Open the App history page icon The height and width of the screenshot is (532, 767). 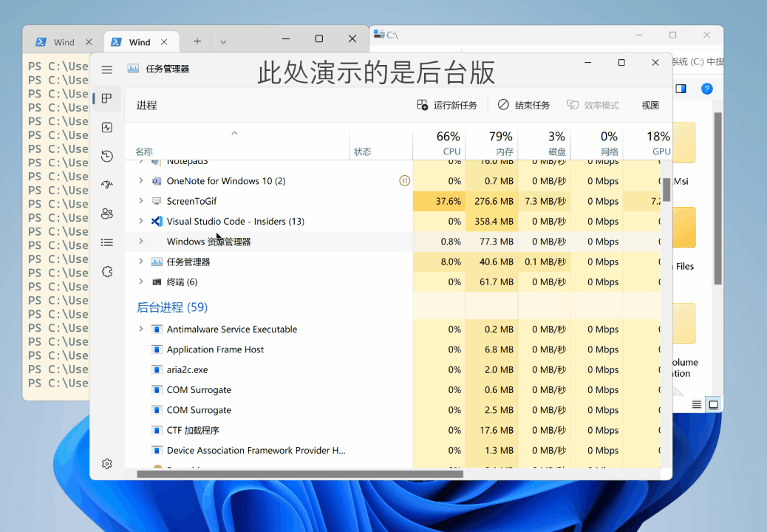click(106, 156)
